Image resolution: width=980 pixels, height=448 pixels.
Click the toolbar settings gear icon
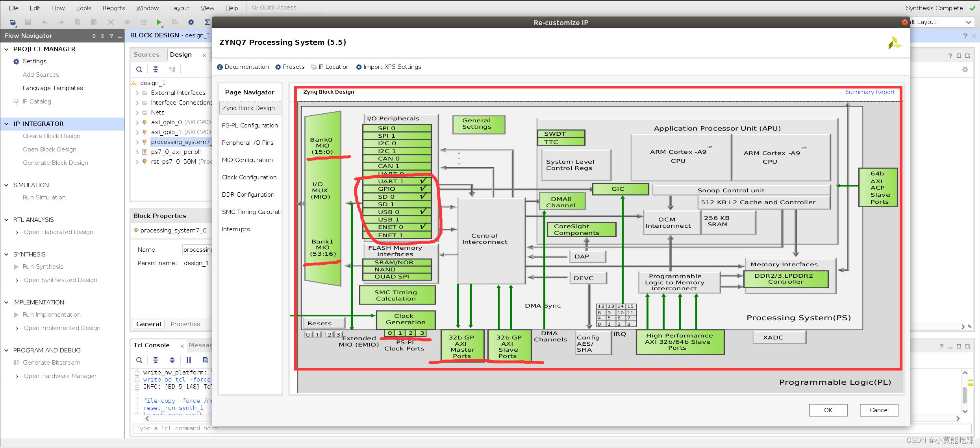click(x=191, y=22)
